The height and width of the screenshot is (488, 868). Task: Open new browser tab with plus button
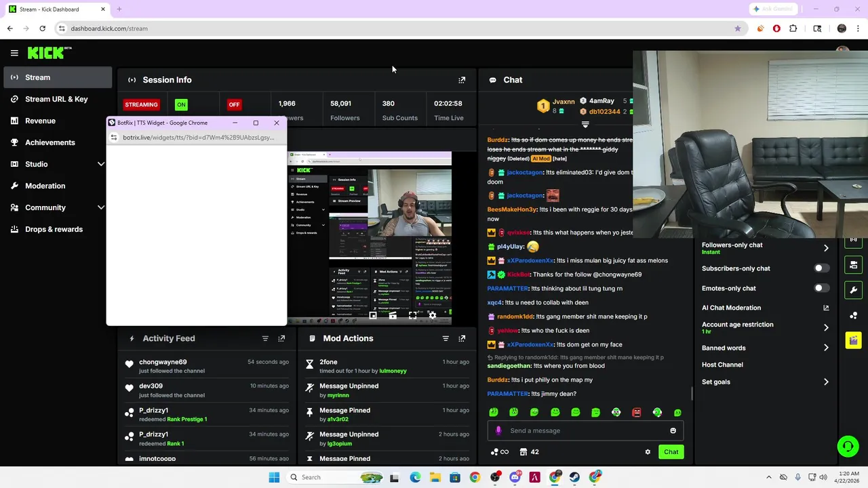tap(119, 9)
